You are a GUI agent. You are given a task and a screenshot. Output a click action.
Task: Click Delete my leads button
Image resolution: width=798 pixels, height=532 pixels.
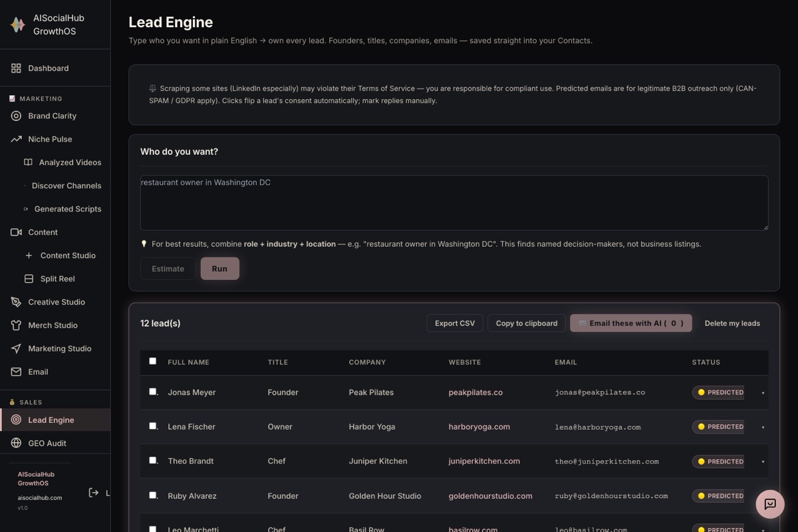[x=732, y=323]
